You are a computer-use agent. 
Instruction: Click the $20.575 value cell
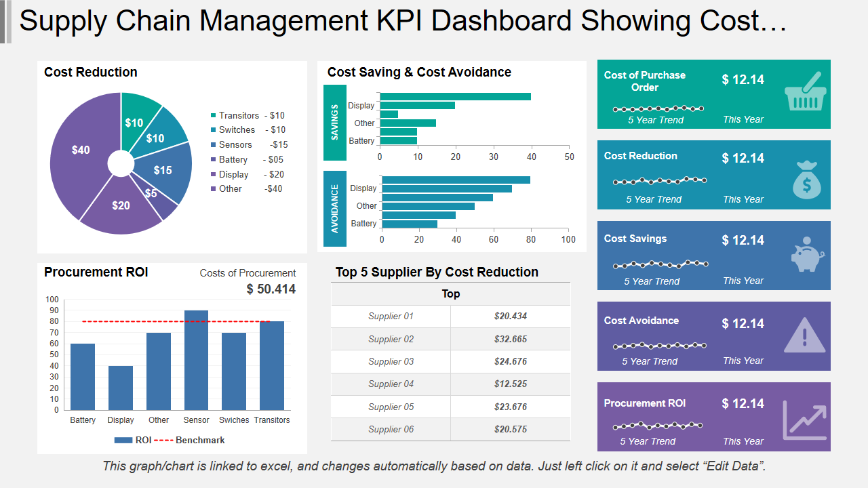pyautogui.click(x=511, y=430)
